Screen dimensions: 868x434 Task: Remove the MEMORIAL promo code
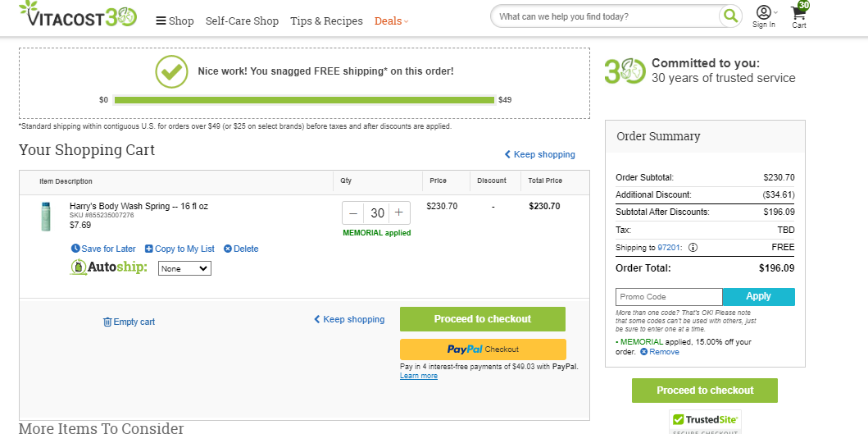(660, 352)
